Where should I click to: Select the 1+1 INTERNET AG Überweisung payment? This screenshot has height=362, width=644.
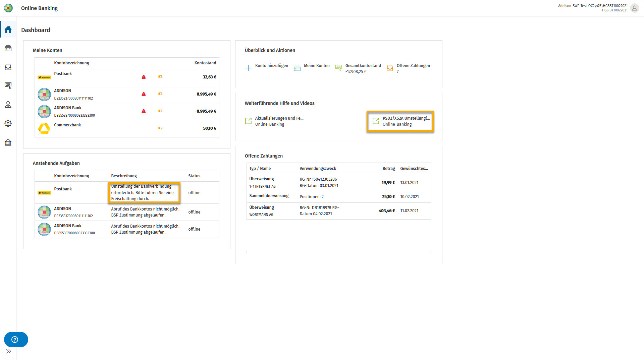339,183
